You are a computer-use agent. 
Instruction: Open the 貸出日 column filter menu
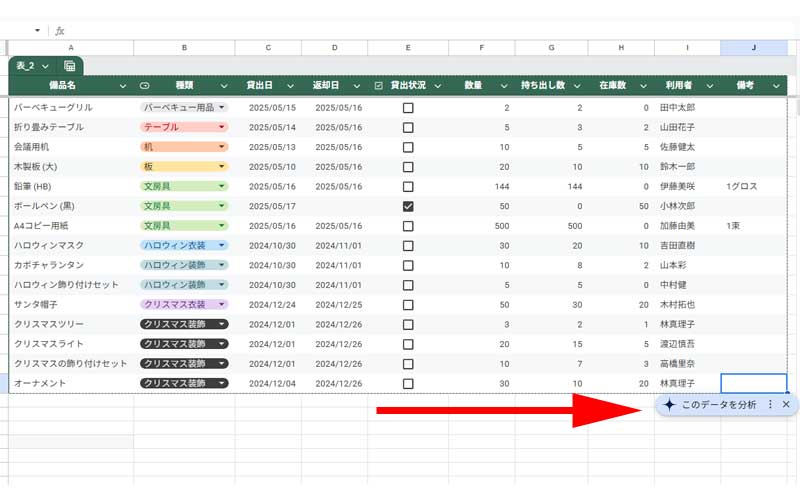(290, 86)
